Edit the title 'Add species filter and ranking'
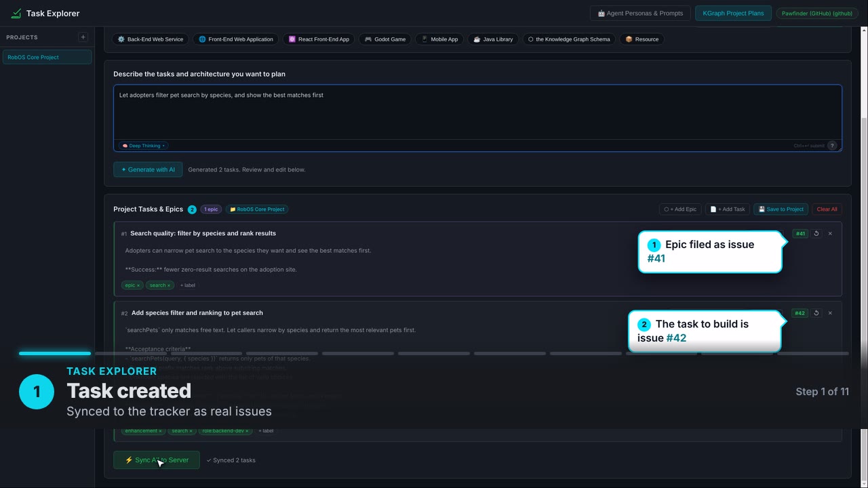This screenshot has height=488, width=868. (197, 313)
